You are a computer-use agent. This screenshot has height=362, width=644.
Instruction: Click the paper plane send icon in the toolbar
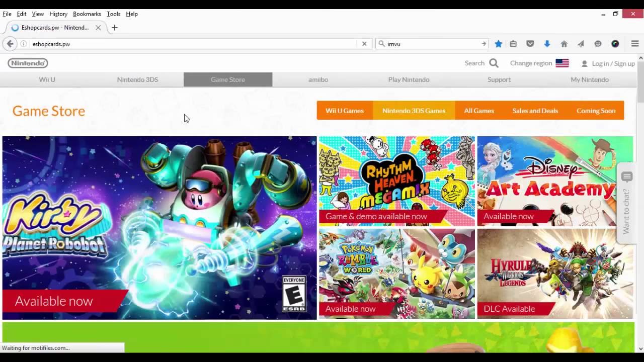point(581,44)
